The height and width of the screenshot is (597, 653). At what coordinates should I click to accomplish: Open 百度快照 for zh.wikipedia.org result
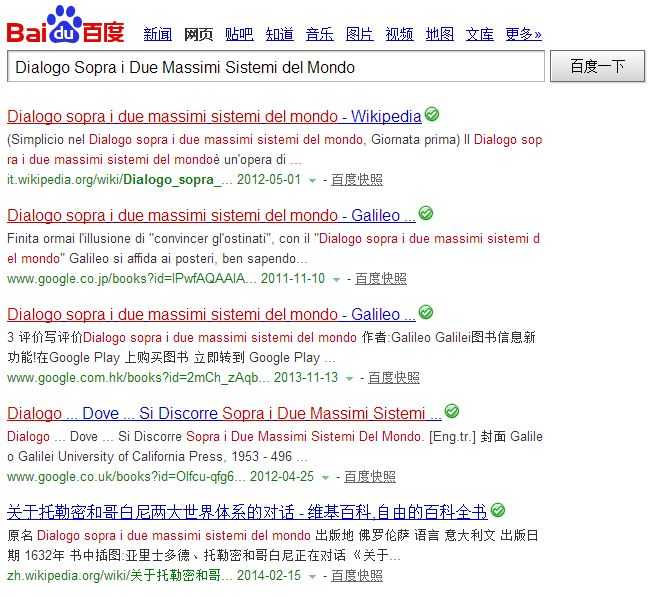357,576
